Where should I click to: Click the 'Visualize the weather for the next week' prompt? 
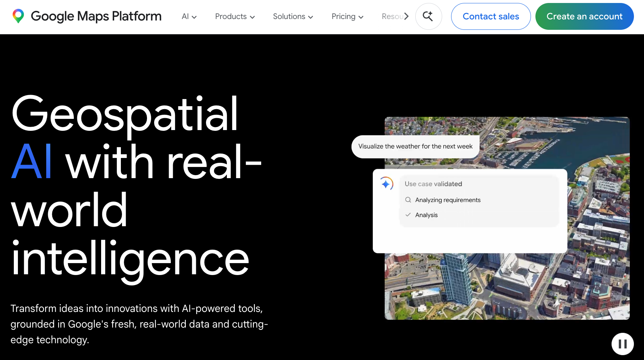coord(415,146)
